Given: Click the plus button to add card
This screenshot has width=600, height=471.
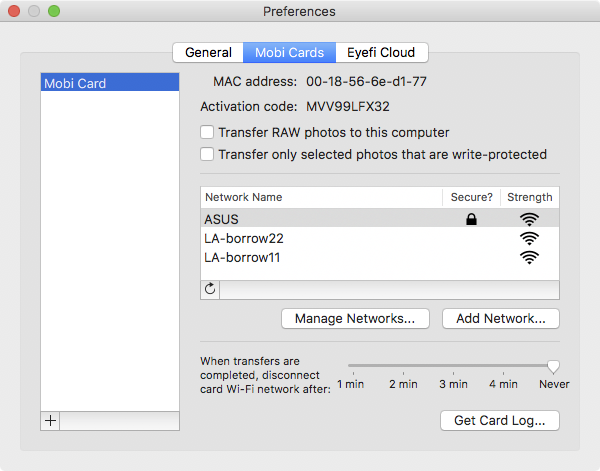Looking at the screenshot, I should (x=51, y=421).
